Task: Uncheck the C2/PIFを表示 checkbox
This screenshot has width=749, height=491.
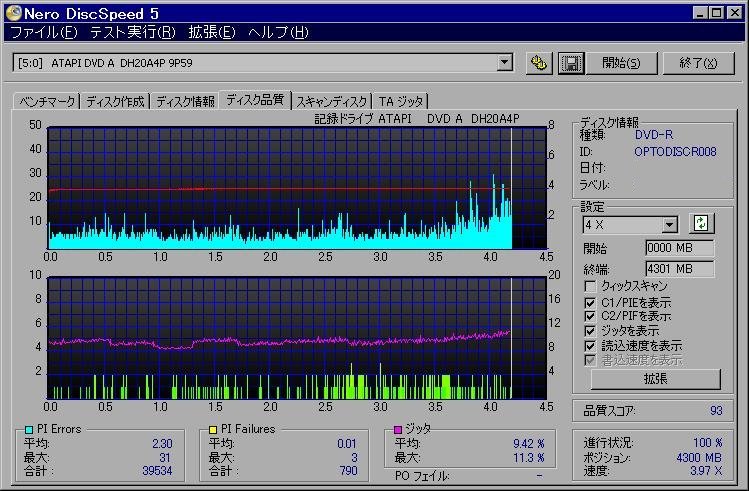Action: pyautogui.click(x=590, y=316)
